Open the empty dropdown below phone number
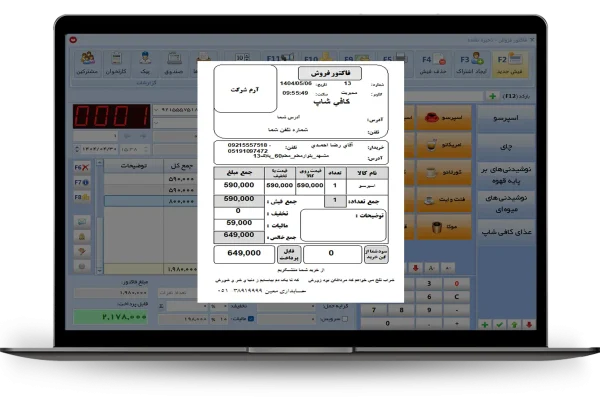The width and height of the screenshot is (600, 400). (156, 123)
